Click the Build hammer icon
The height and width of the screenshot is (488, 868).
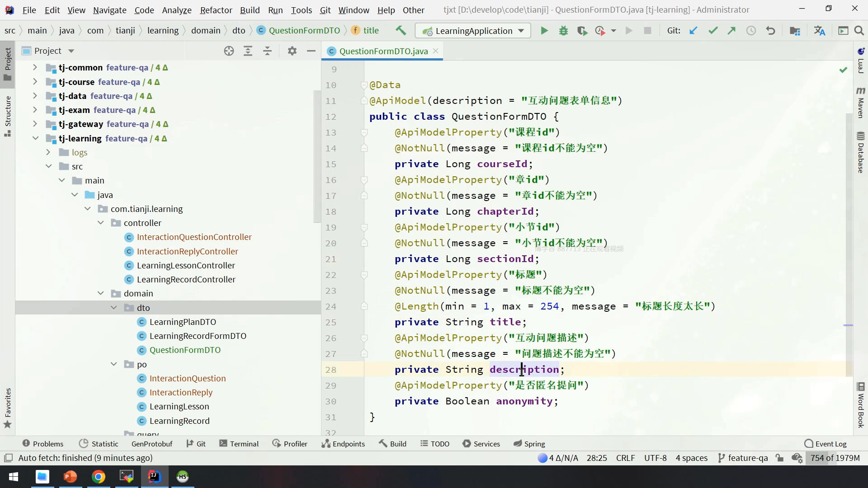(x=401, y=31)
